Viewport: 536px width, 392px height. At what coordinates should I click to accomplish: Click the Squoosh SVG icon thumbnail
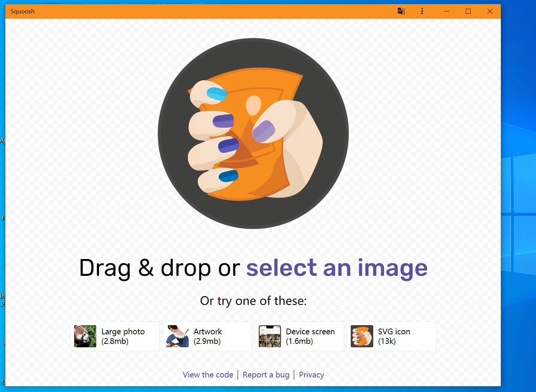coord(362,336)
